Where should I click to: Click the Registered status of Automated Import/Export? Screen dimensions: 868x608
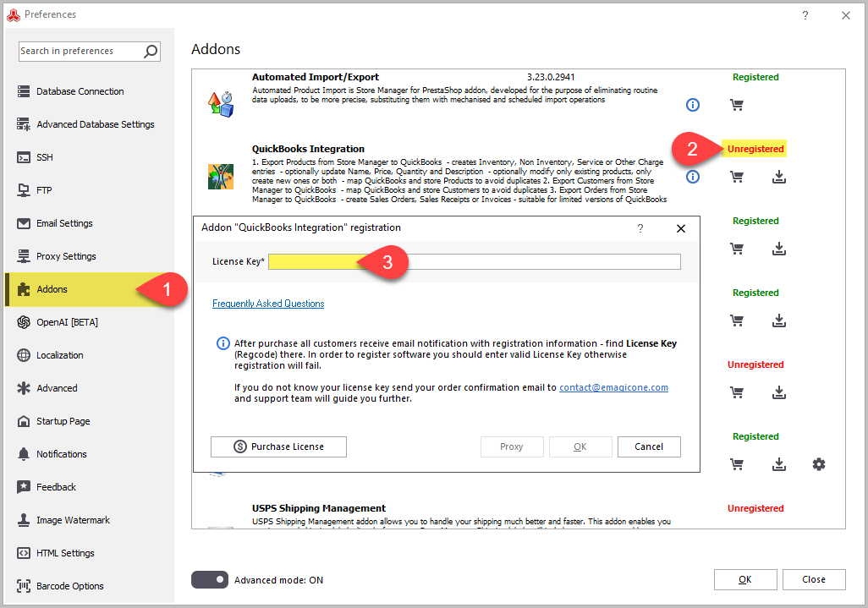(x=755, y=78)
